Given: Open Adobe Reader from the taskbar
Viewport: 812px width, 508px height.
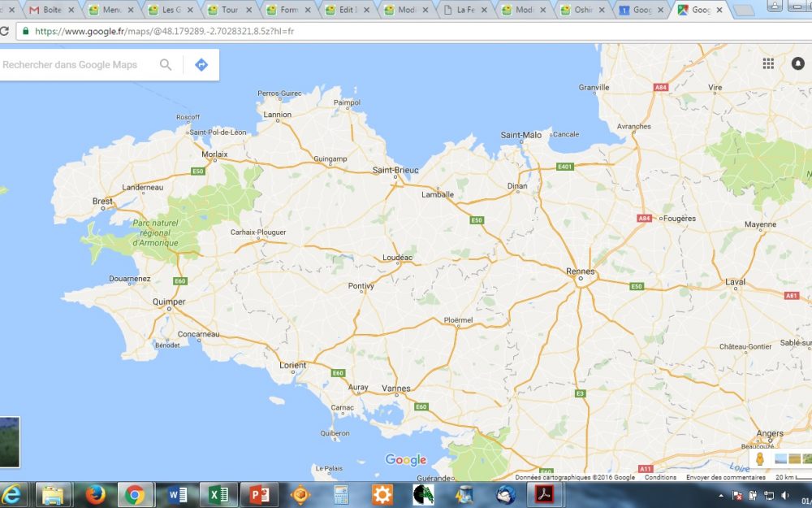Looking at the screenshot, I should (x=542, y=494).
